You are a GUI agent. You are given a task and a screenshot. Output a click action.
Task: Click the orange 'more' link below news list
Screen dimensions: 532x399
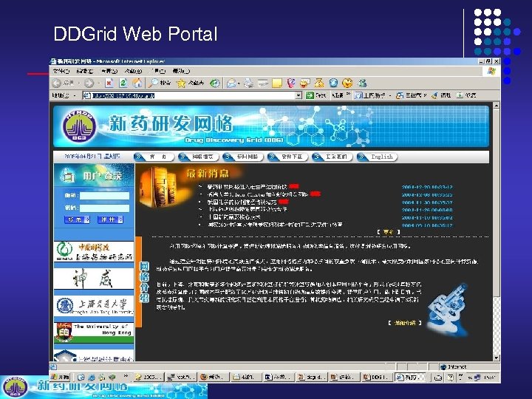[x=388, y=232]
